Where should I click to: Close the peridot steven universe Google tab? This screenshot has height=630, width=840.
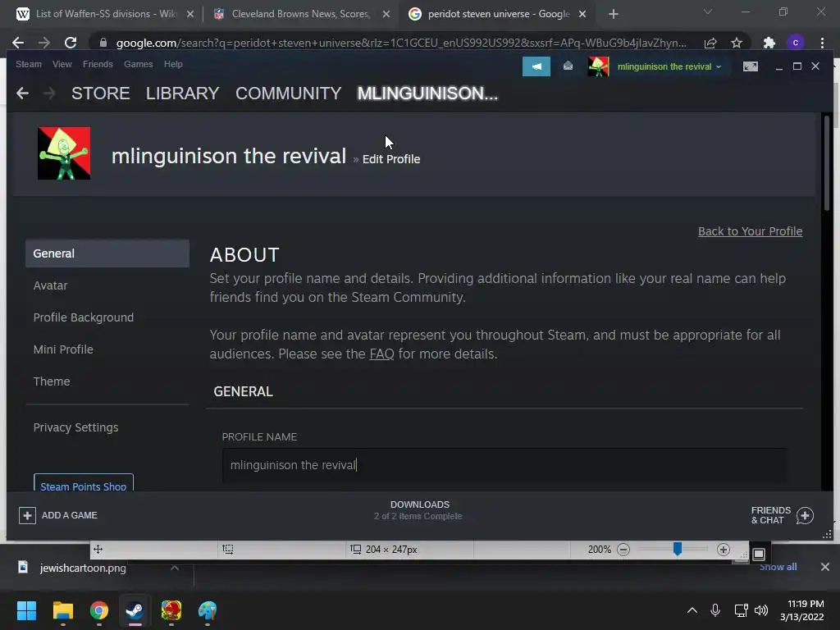click(x=582, y=15)
